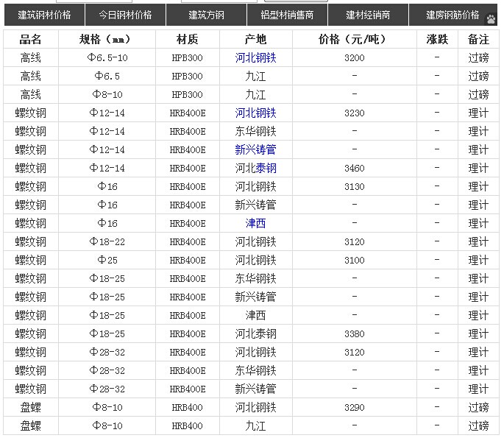Image resolution: width=504 pixels, height=438 pixels.
Task: Select the 品名 column header
Action: [x=31, y=39]
